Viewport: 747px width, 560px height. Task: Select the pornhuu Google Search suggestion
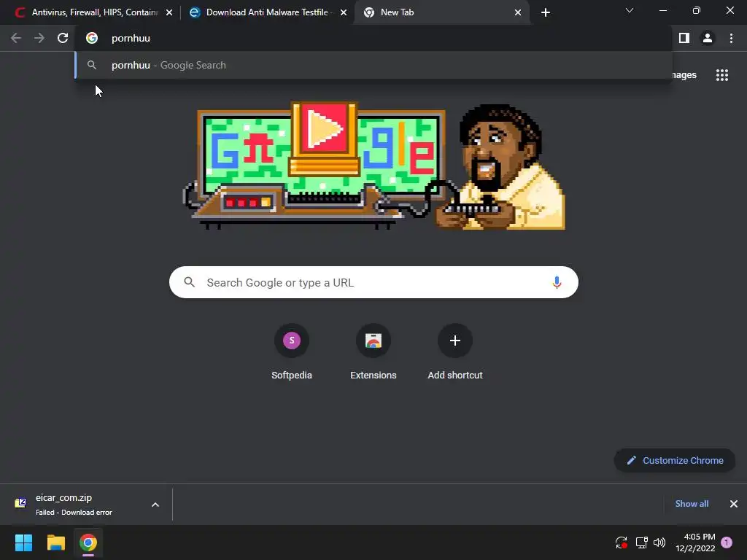click(373, 65)
